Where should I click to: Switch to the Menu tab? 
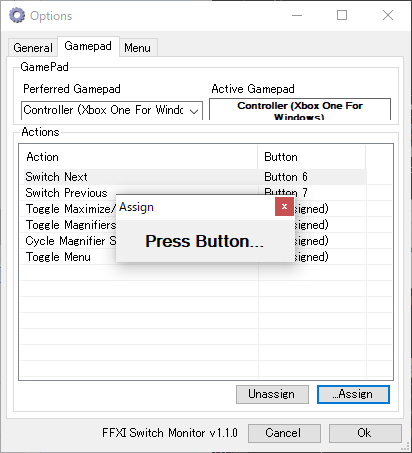[x=138, y=48]
